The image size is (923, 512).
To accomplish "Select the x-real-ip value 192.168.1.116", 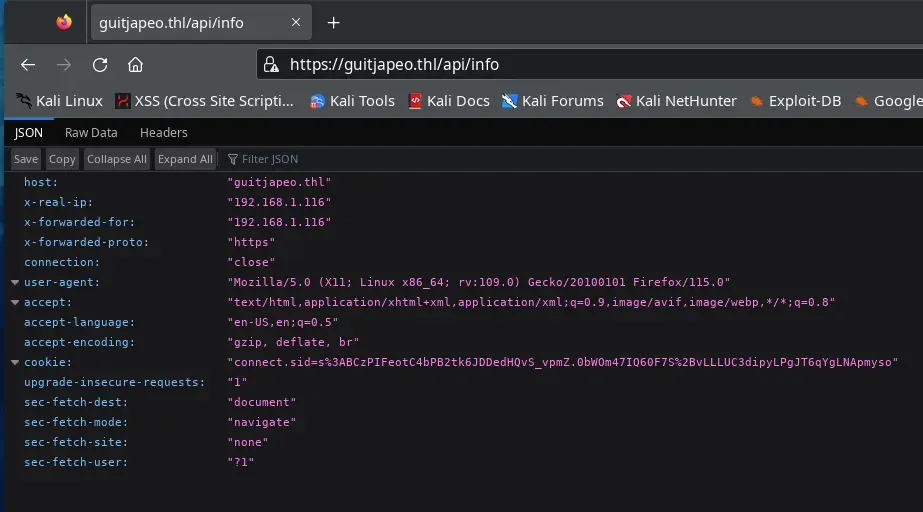I will pyautogui.click(x=279, y=202).
